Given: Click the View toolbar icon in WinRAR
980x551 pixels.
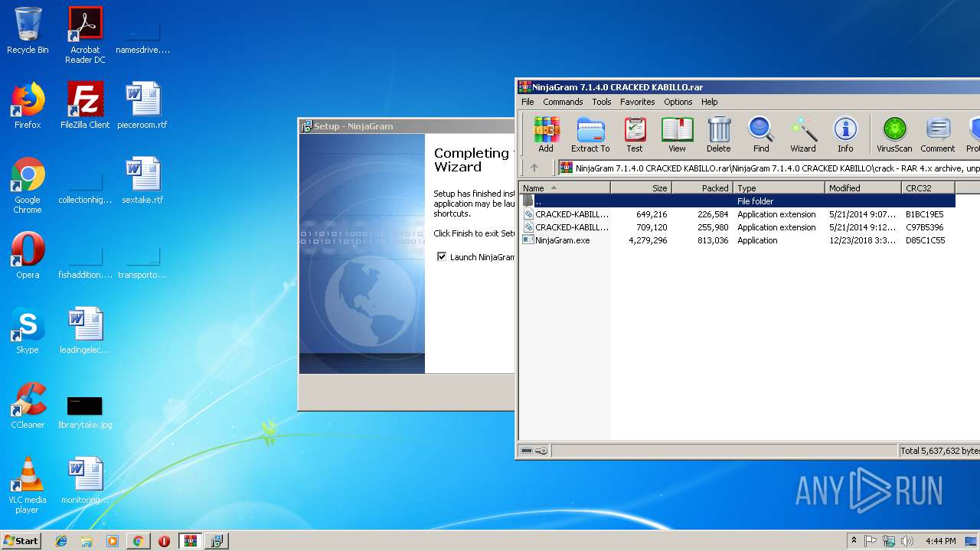Looking at the screenshot, I should [677, 135].
